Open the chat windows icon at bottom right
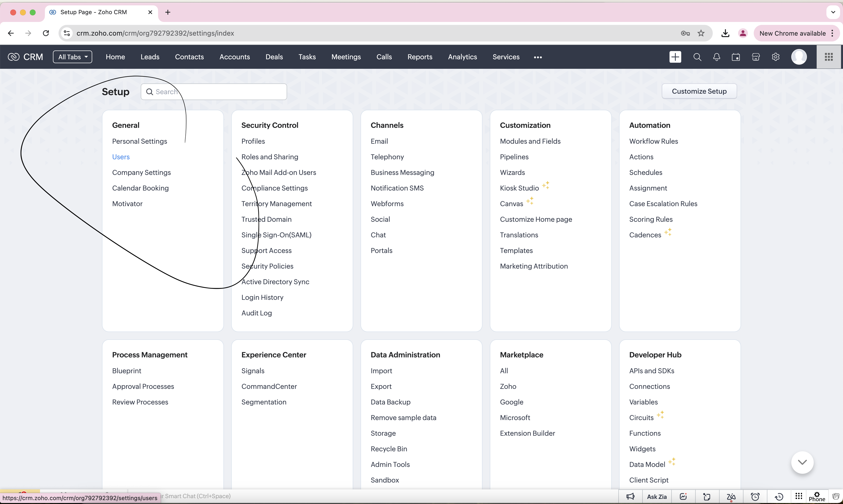This screenshot has width=843, height=504. 835,496
